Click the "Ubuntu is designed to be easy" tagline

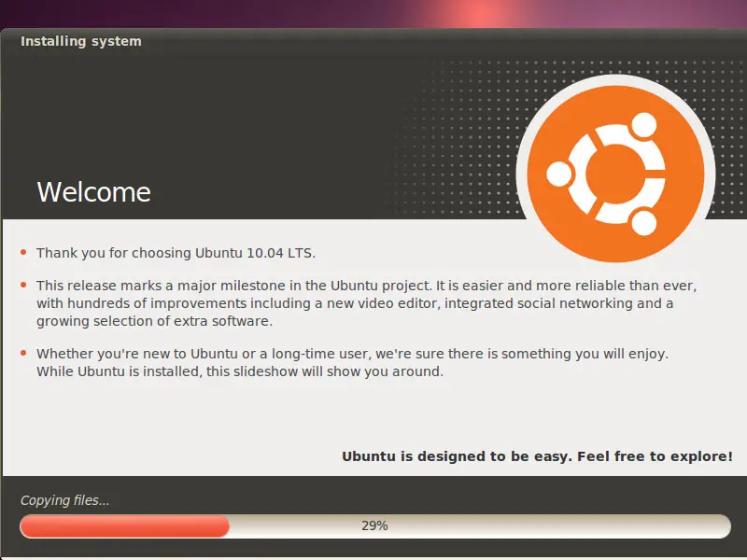(538, 456)
